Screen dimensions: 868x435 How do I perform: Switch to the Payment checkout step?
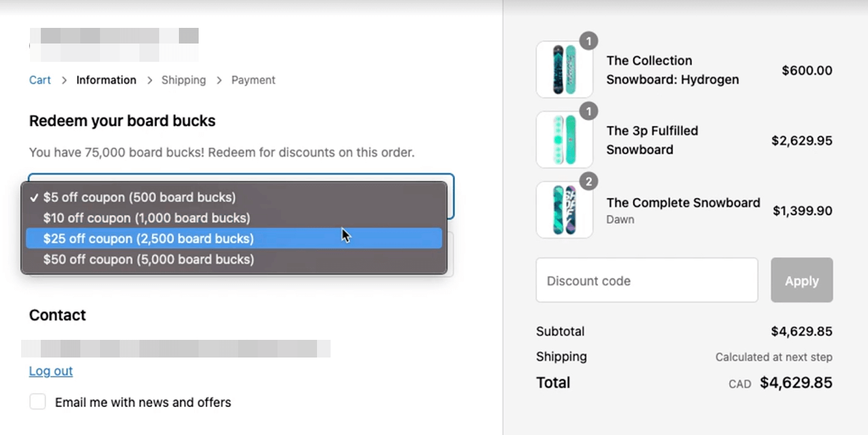coord(253,80)
